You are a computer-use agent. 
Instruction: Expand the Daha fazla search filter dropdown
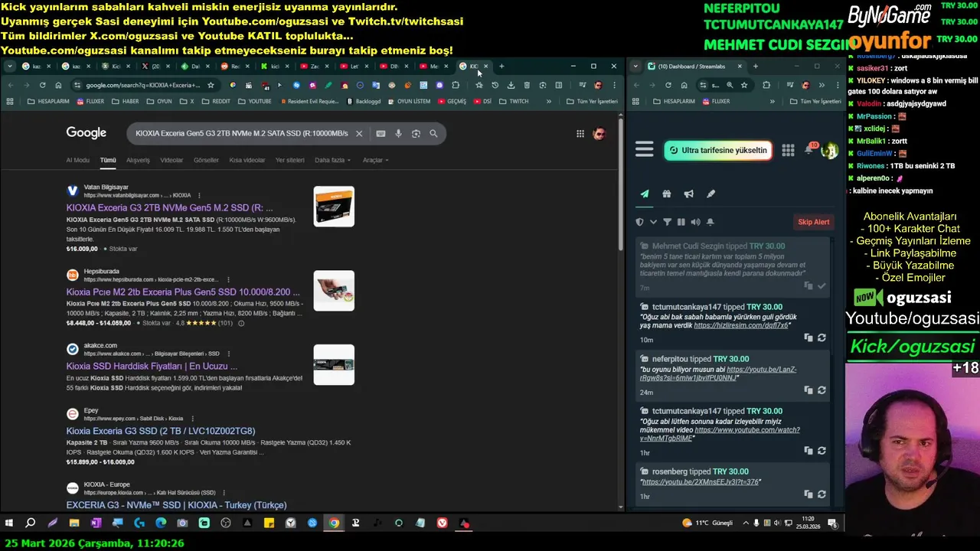pyautogui.click(x=332, y=160)
